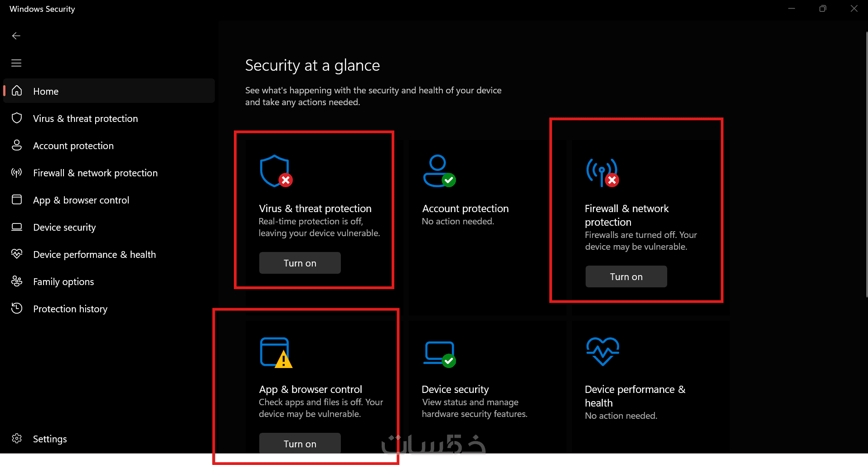Click the Device security laptop icon in sidebar
Screen dimensions: 868x465
coord(17,227)
